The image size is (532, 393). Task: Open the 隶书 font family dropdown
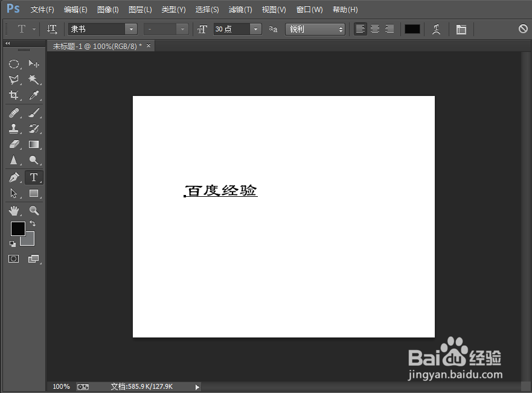pos(131,29)
